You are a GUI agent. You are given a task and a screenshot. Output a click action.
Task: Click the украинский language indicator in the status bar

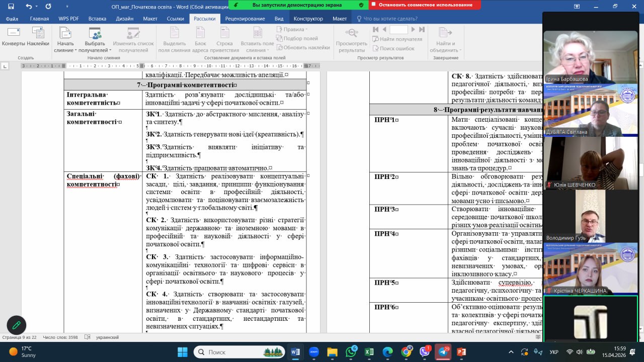107,337
